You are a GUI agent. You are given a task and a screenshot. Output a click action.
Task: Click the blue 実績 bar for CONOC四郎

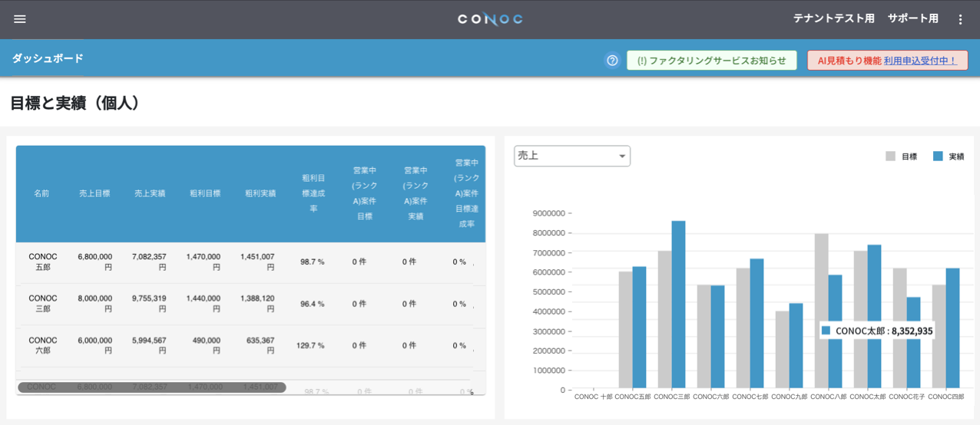(x=952, y=328)
